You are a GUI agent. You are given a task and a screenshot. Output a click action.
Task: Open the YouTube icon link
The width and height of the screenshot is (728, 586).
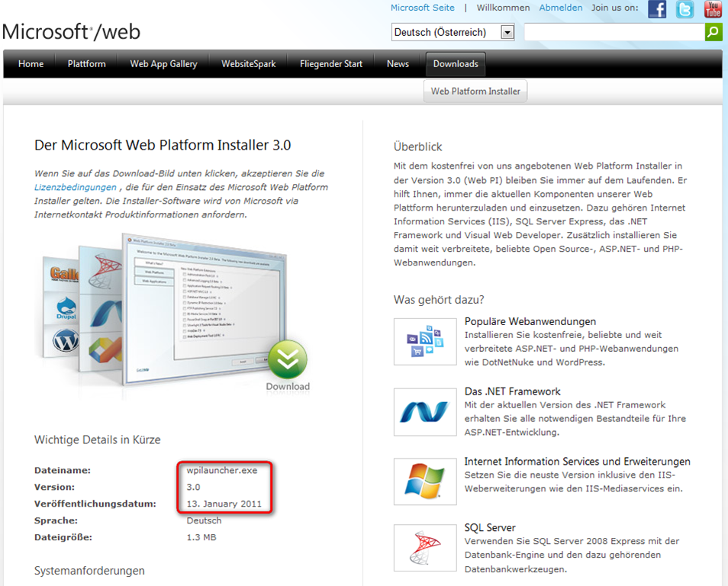713,9
